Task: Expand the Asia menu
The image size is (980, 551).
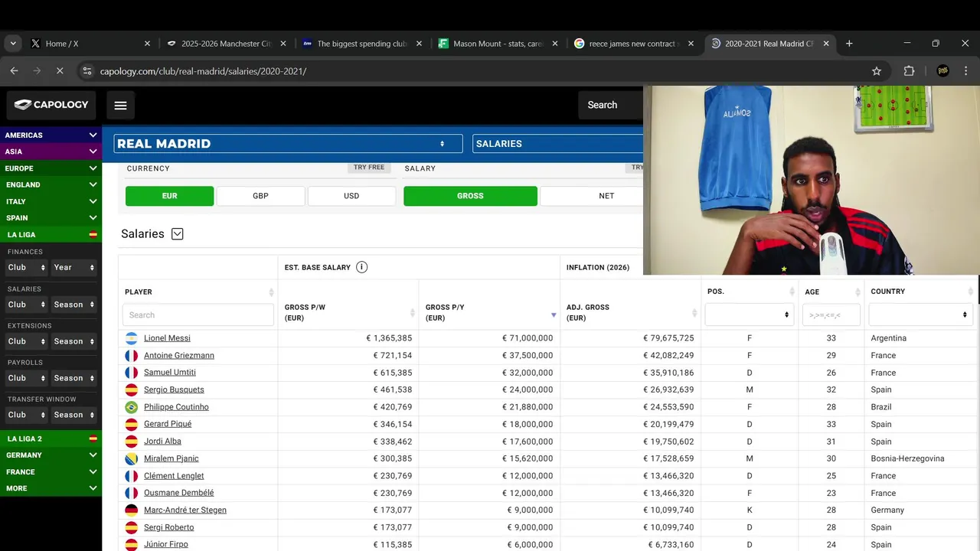Action: pyautogui.click(x=51, y=152)
